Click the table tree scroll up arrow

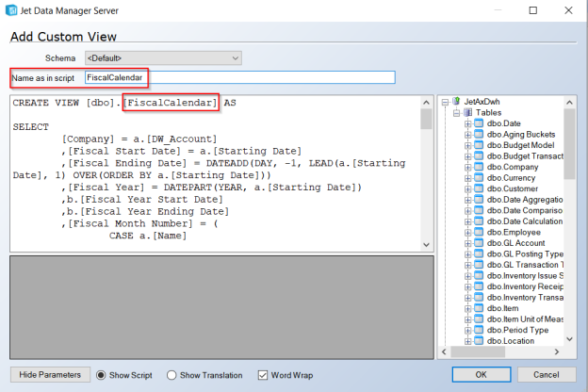click(569, 103)
